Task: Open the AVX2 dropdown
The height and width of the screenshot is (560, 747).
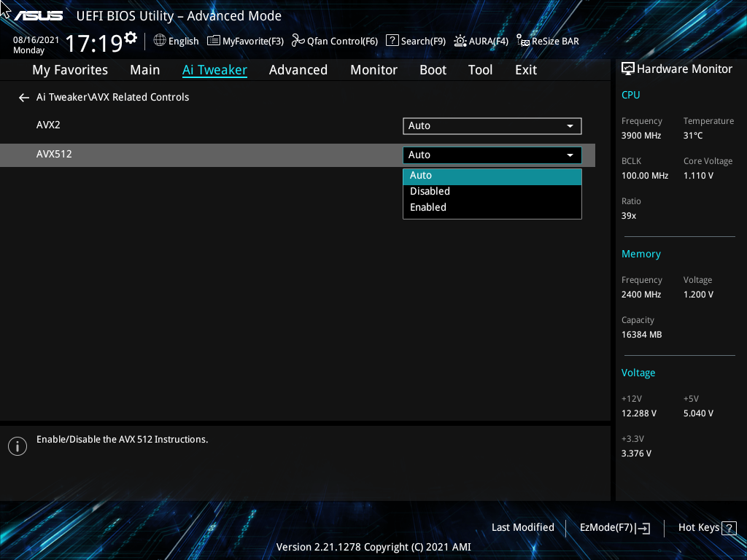Action: [x=492, y=125]
